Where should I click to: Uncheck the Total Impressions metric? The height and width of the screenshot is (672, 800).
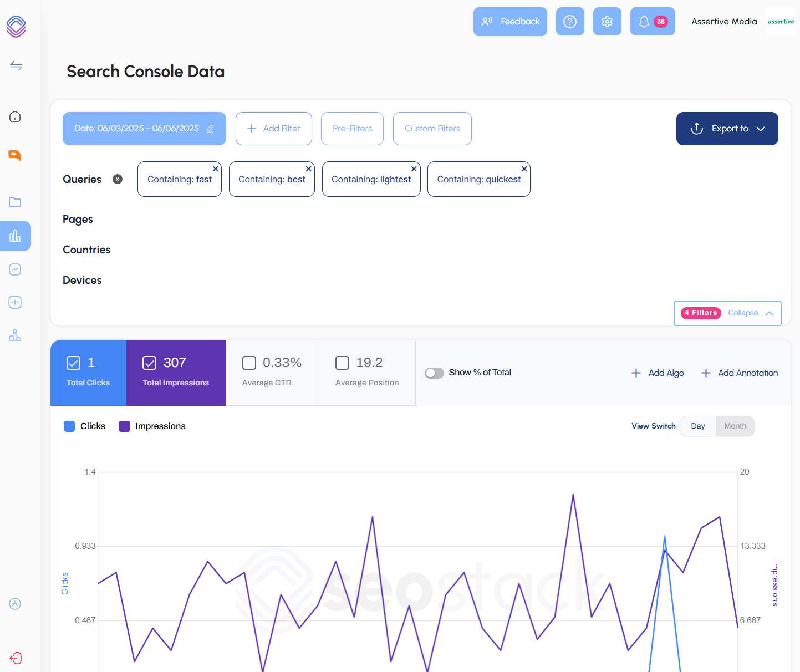click(x=149, y=363)
